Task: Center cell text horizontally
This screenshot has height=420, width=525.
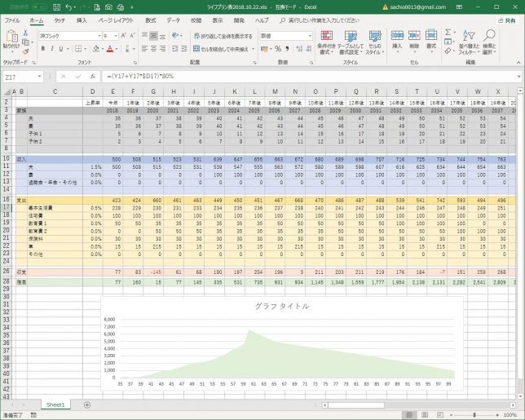Action: tap(153, 49)
